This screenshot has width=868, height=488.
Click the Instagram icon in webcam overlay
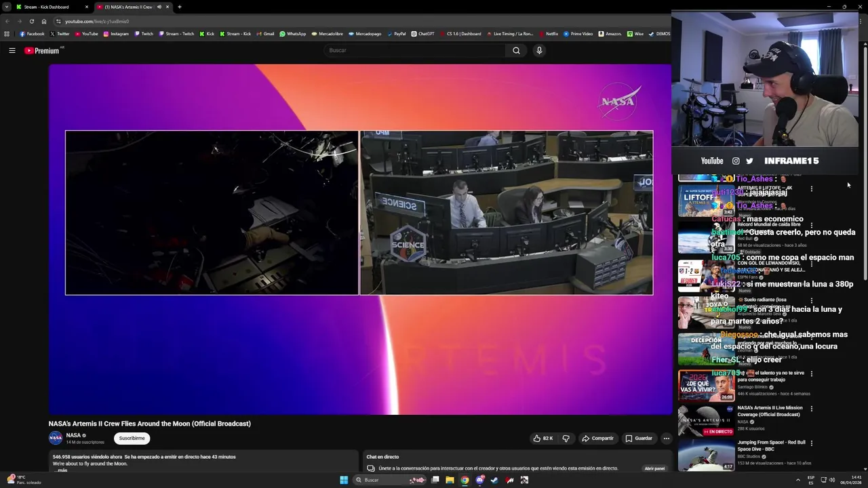pyautogui.click(x=736, y=161)
